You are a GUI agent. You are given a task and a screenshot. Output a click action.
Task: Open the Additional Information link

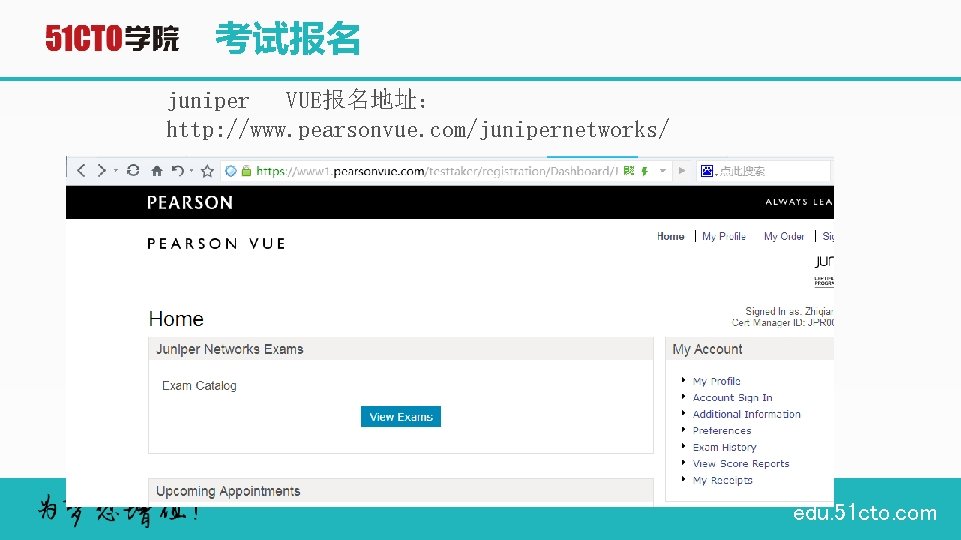(x=746, y=414)
